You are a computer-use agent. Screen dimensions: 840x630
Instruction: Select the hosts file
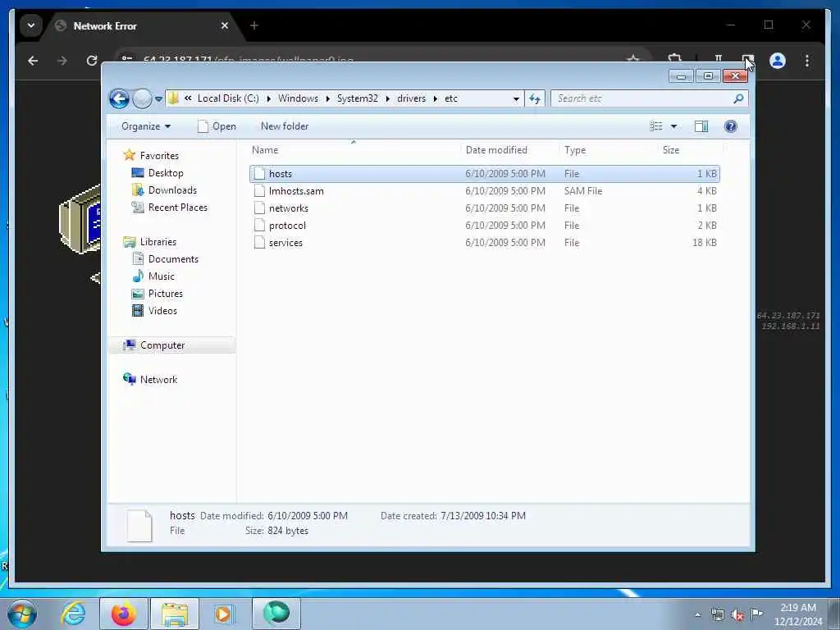pos(484,174)
